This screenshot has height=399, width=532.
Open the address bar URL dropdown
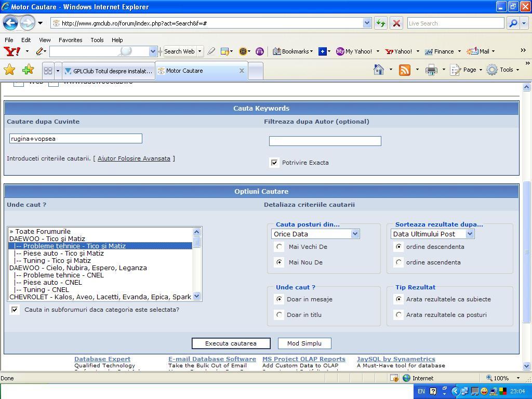367,23
